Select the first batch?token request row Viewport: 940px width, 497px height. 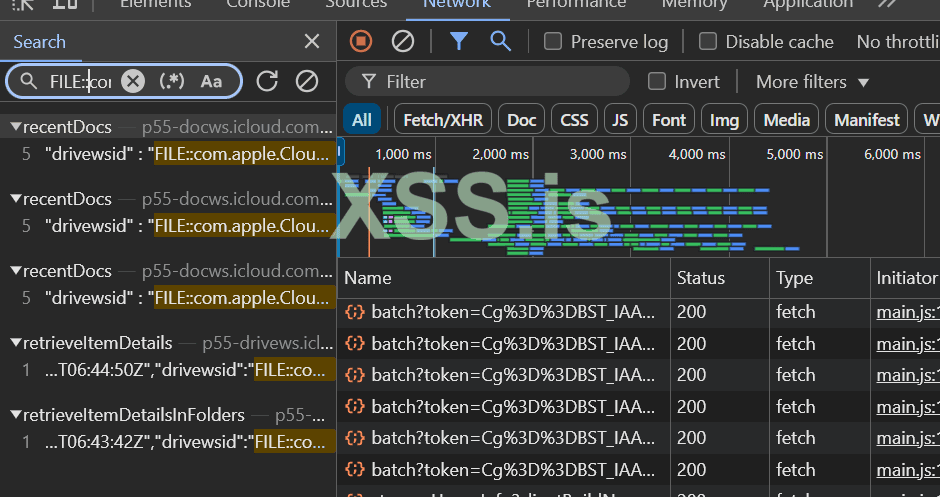click(638, 312)
